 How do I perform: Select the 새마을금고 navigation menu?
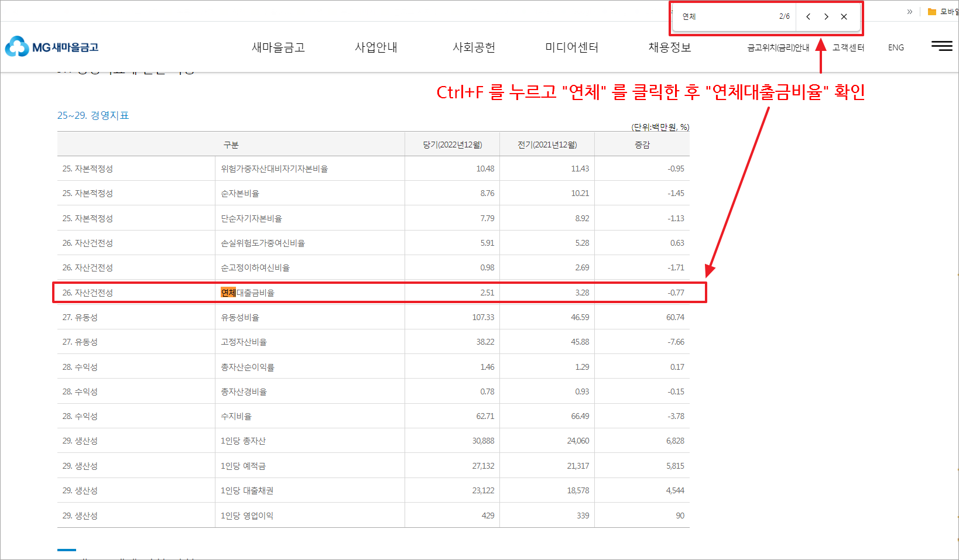278,47
